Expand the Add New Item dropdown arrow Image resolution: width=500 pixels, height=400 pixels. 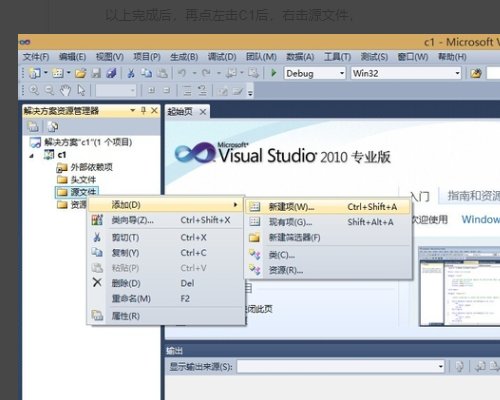[x=68, y=72]
